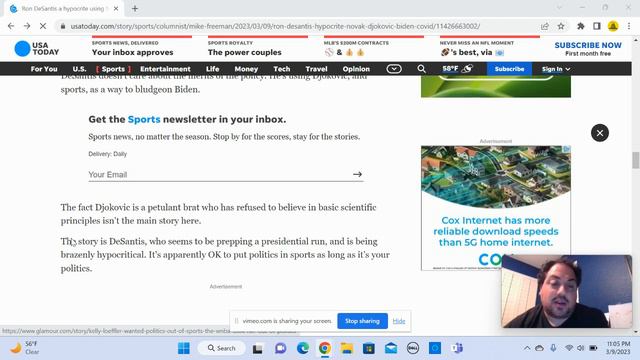Viewport: 640px width, 360px height.
Task: Click the Sports newsletter link
Action: [144, 119]
